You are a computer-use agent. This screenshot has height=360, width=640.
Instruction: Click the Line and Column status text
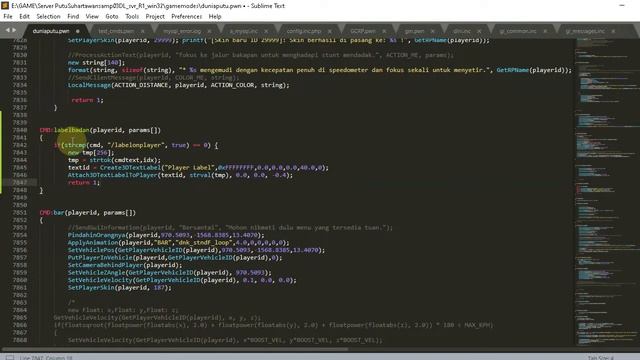tap(45, 358)
